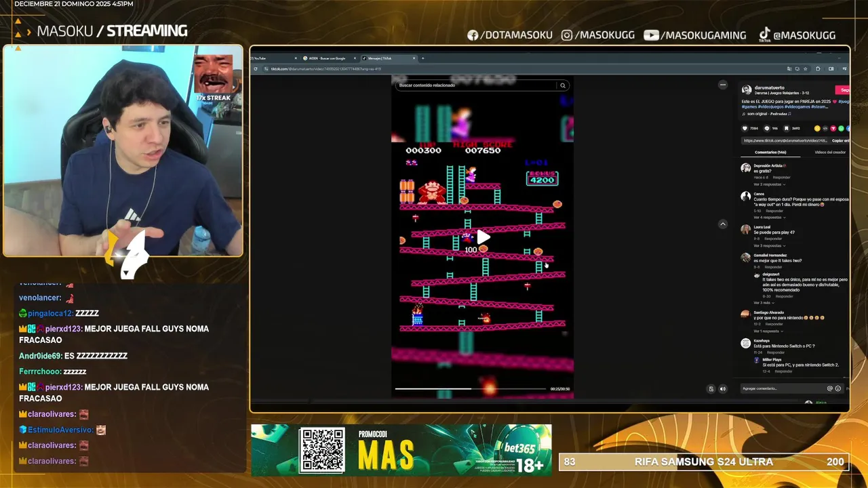Open the browser extensions puzzle icon

coord(818,69)
